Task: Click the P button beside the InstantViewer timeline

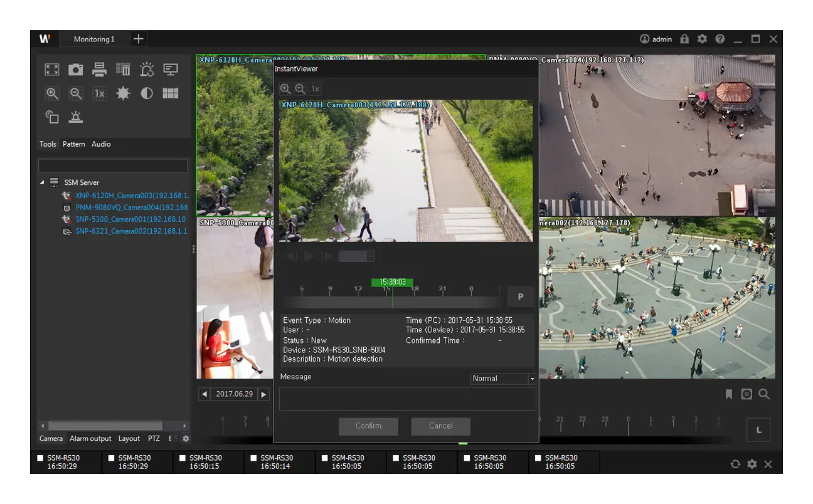Action: [520, 297]
